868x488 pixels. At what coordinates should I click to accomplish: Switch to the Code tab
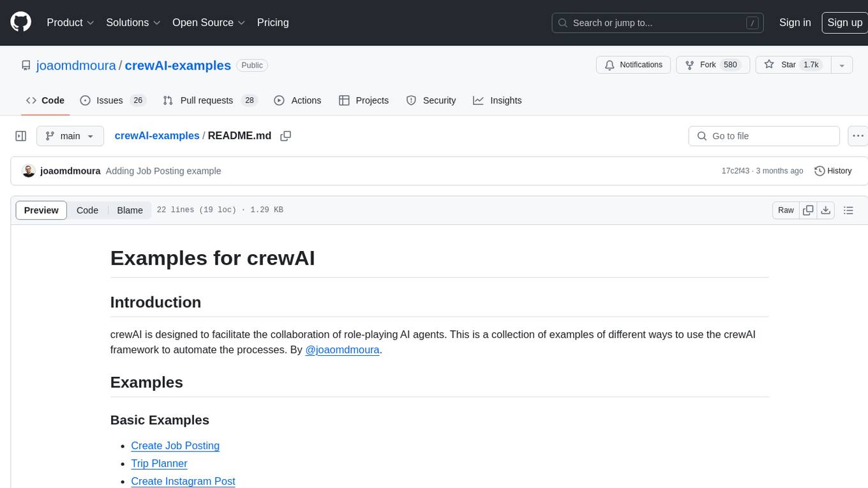click(x=45, y=100)
